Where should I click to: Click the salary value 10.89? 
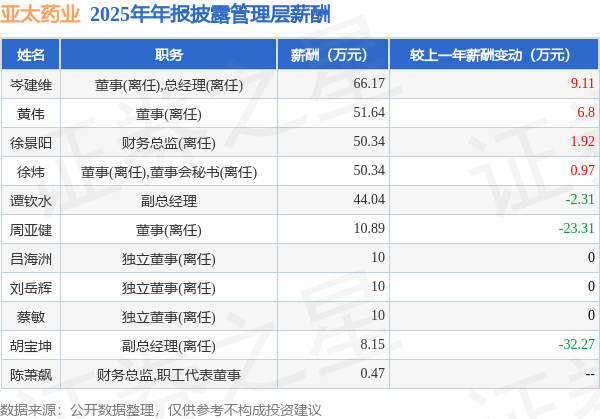[x=369, y=228]
